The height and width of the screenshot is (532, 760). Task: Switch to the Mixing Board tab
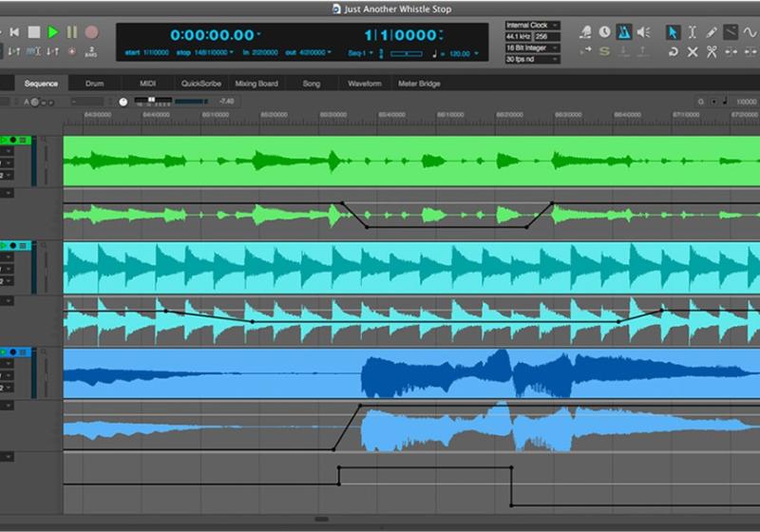pyautogui.click(x=256, y=84)
